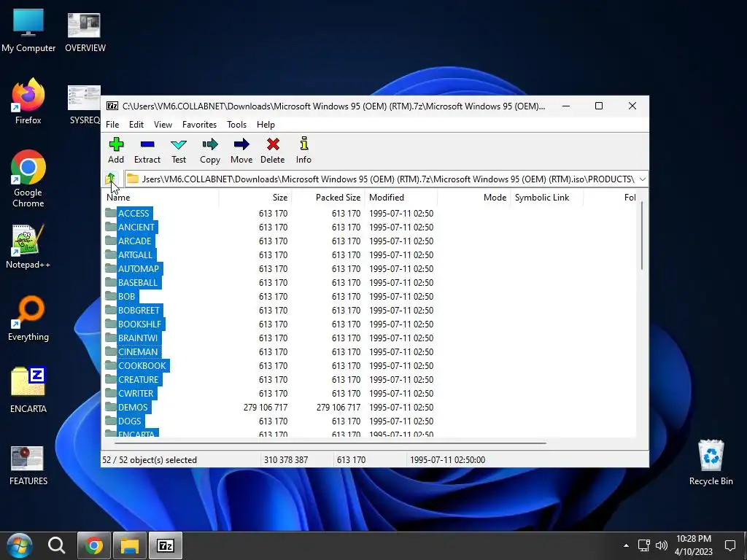
Task: Run Test from the toolbar
Action: click(179, 144)
